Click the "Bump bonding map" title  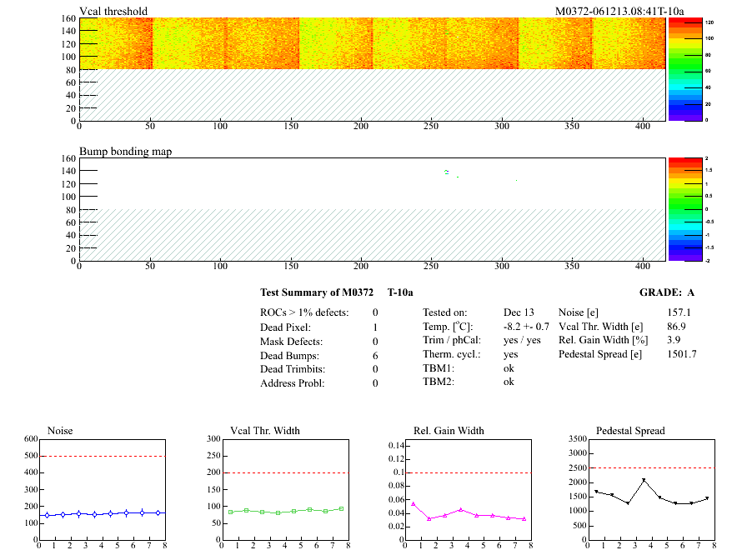click(x=125, y=152)
